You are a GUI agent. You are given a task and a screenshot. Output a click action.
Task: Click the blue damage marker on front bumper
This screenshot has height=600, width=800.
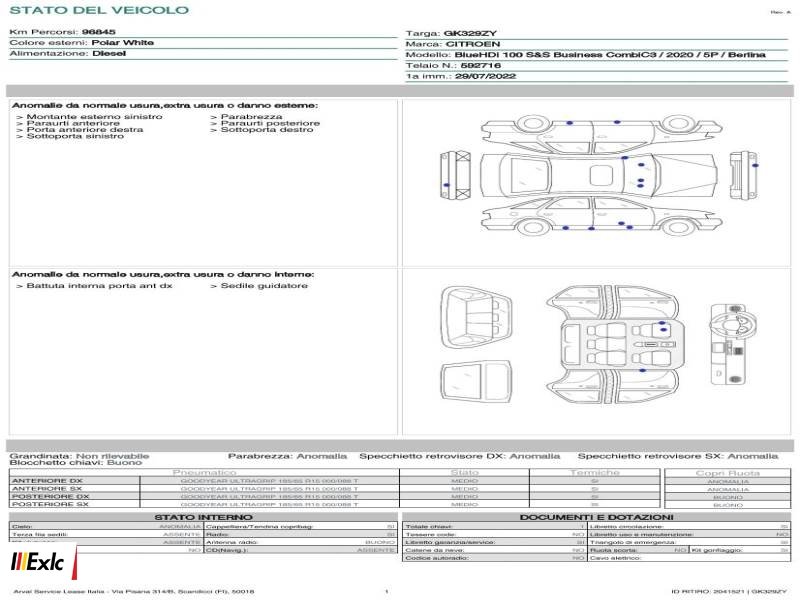click(446, 185)
